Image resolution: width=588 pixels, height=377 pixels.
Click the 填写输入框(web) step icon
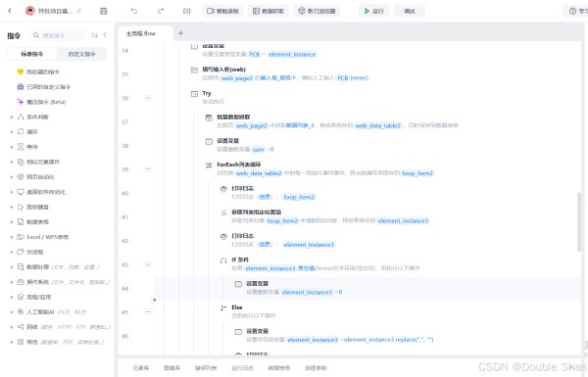pyautogui.click(x=194, y=70)
